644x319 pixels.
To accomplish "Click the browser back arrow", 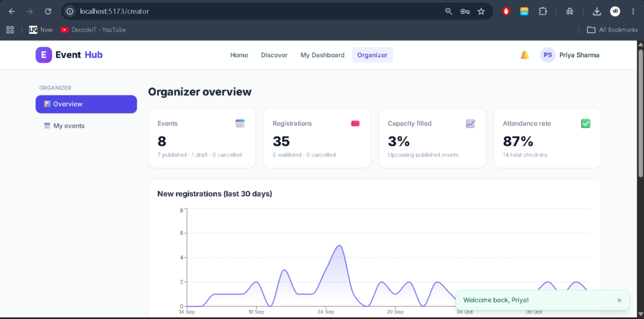I will coord(12,11).
